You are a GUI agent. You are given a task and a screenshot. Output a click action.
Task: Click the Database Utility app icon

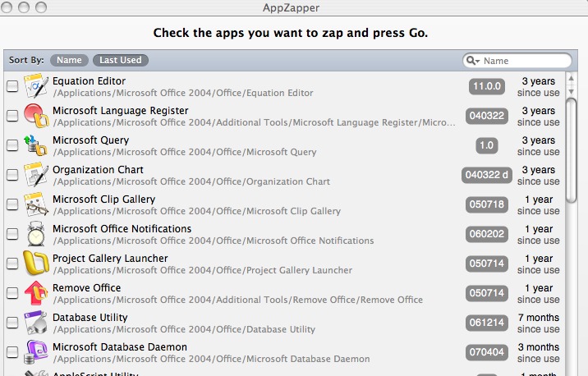click(36, 323)
